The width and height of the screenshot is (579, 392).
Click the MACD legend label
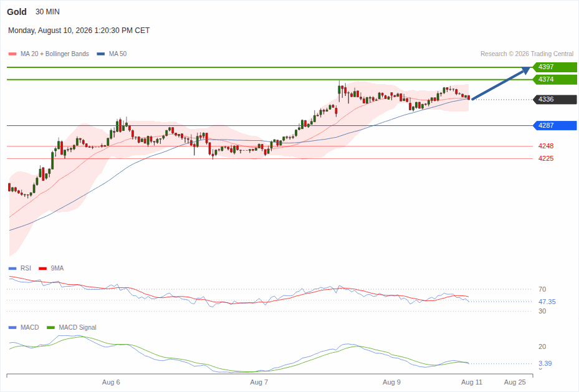(30, 327)
